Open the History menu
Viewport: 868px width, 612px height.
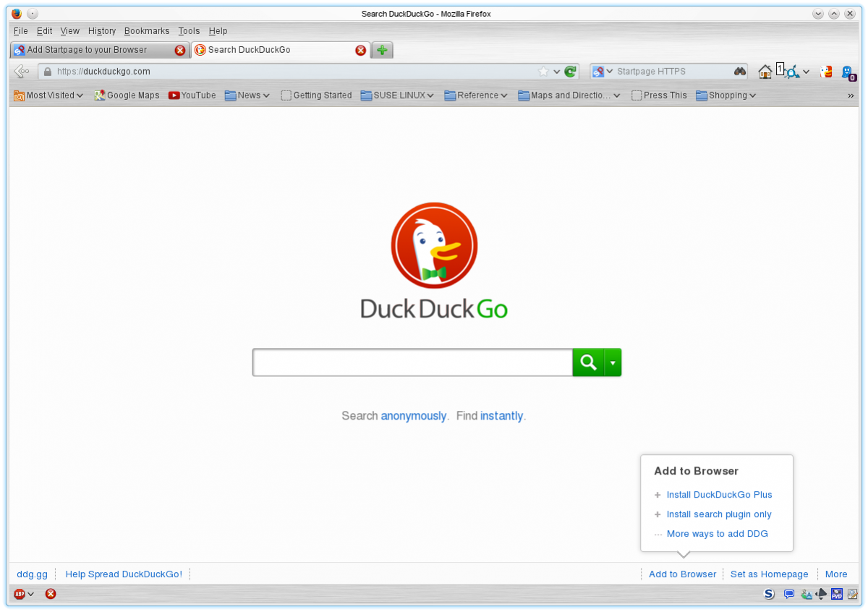coord(102,31)
